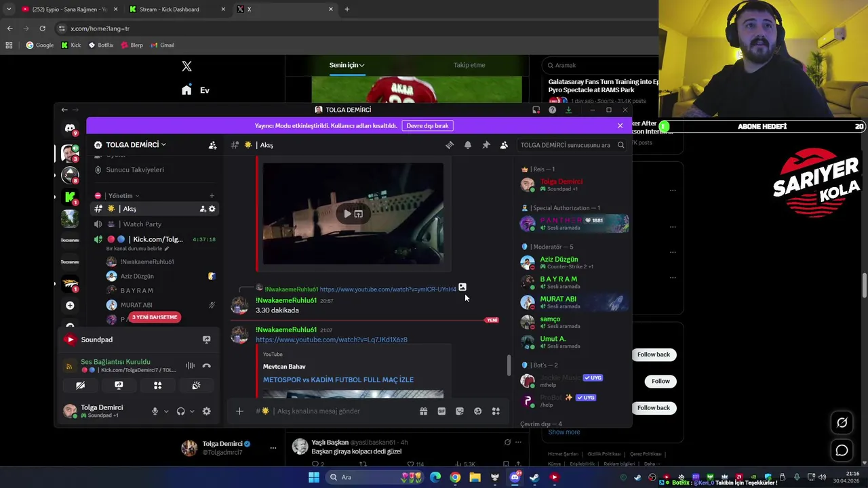The height and width of the screenshot is (488, 868).
Task: Stop Soundpad stream screen icon
Action: (206, 340)
